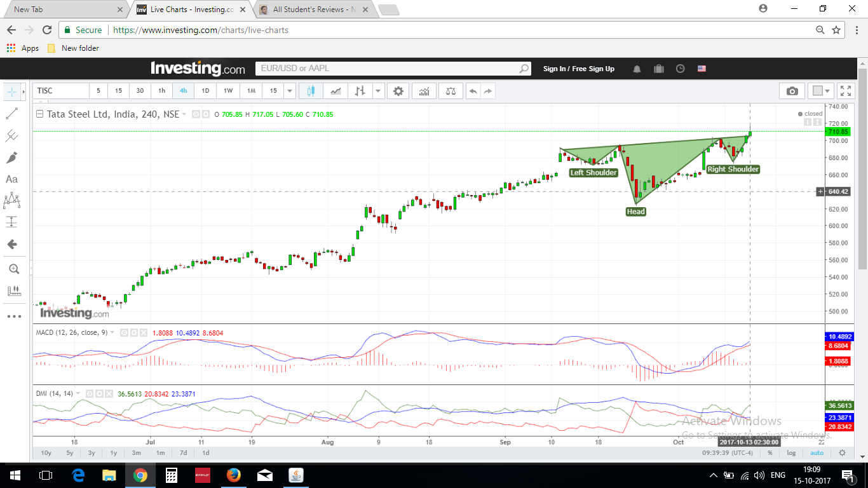Viewport: 868px width, 488px height.
Task: Open the US flag edition selector
Action: coord(702,69)
